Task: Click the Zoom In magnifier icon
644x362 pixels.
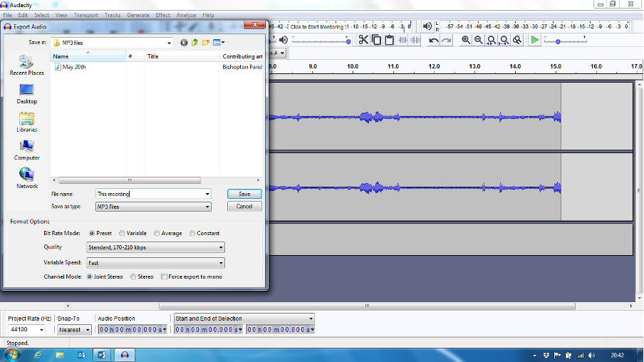Action: [x=466, y=40]
